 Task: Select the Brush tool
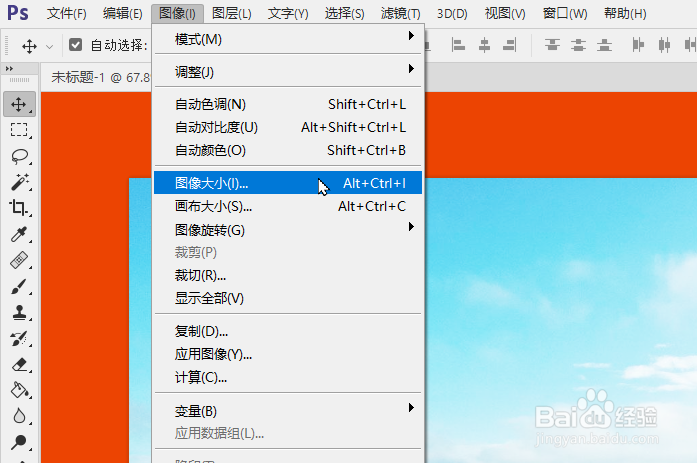coord(19,286)
